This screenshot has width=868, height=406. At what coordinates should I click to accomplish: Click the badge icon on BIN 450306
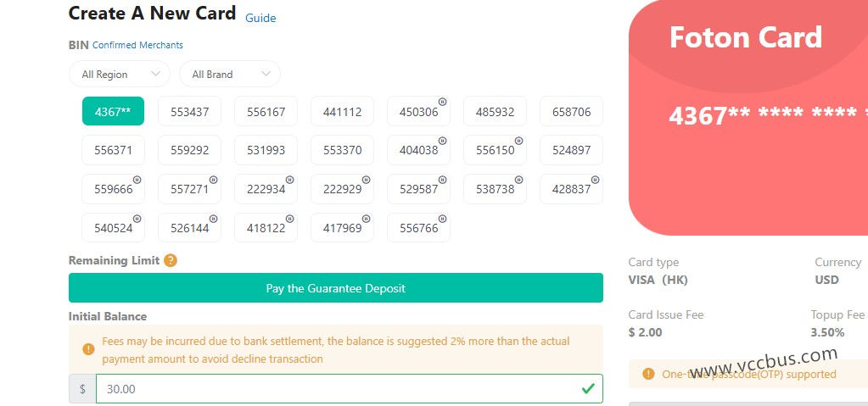(442, 102)
